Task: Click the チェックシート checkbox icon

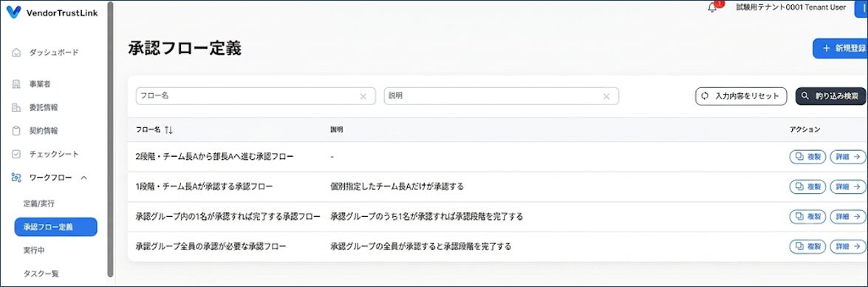Action: coord(16,154)
